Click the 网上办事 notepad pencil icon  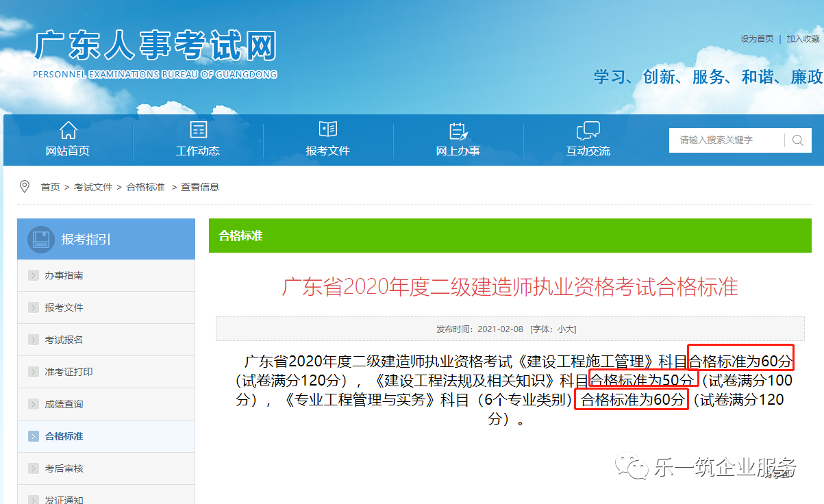pos(458,130)
